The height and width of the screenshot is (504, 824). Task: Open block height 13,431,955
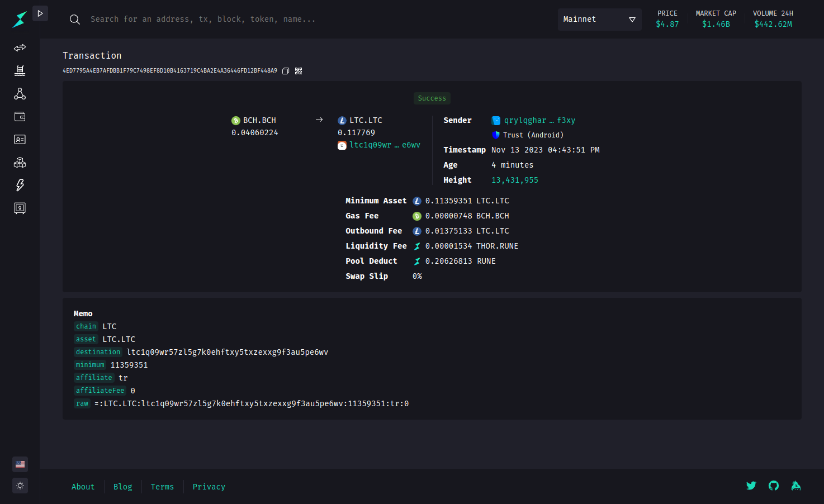pos(515,180)
